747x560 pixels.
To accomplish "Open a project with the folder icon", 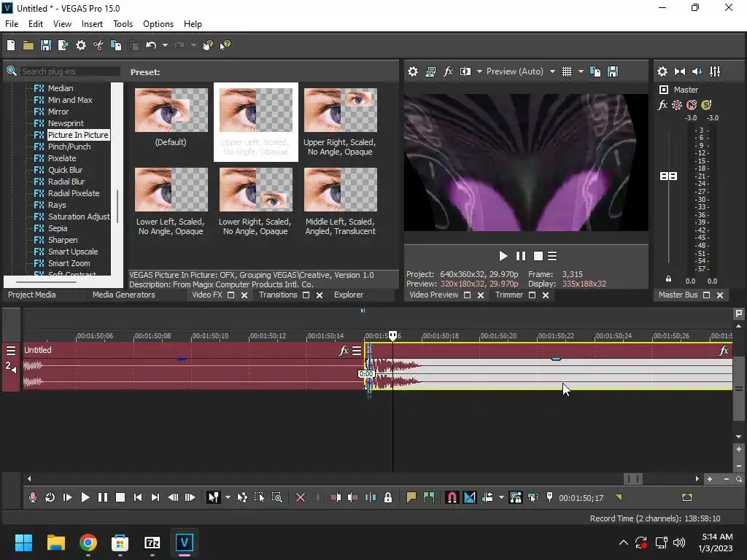I will (28, 45).
